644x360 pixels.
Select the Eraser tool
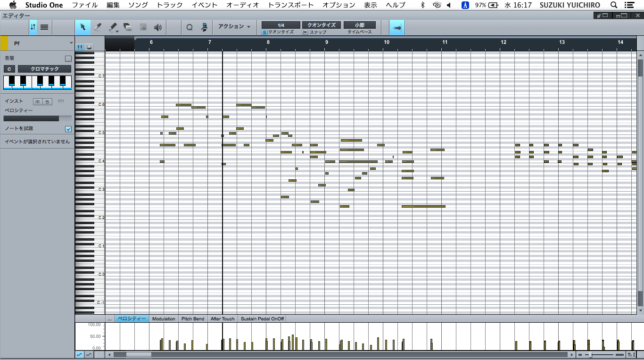[x=128, y=27]
